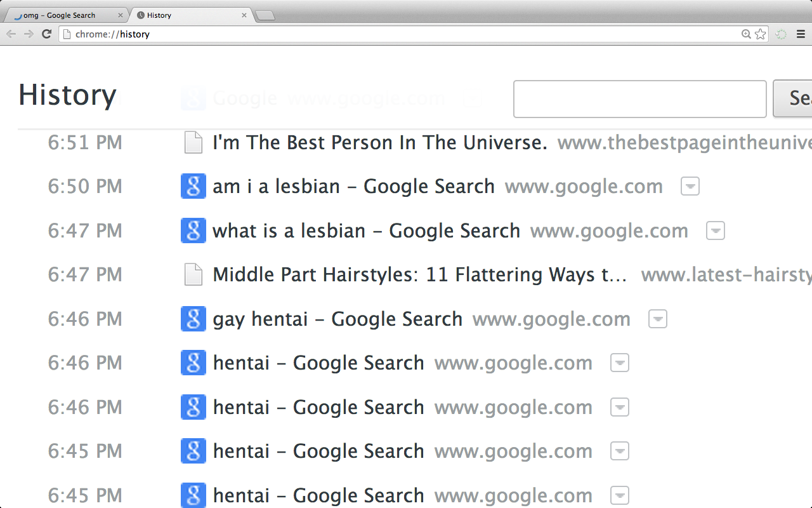The height and width of the screenshot is (508, 812).
Task: Click www.google.com beside "gay hentai"
Action: coord(551,319)
